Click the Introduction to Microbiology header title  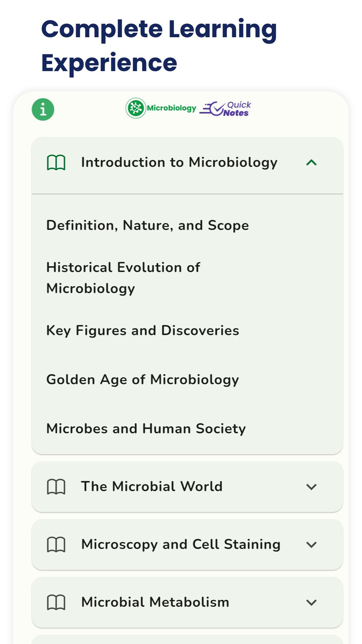coord(179,163)
